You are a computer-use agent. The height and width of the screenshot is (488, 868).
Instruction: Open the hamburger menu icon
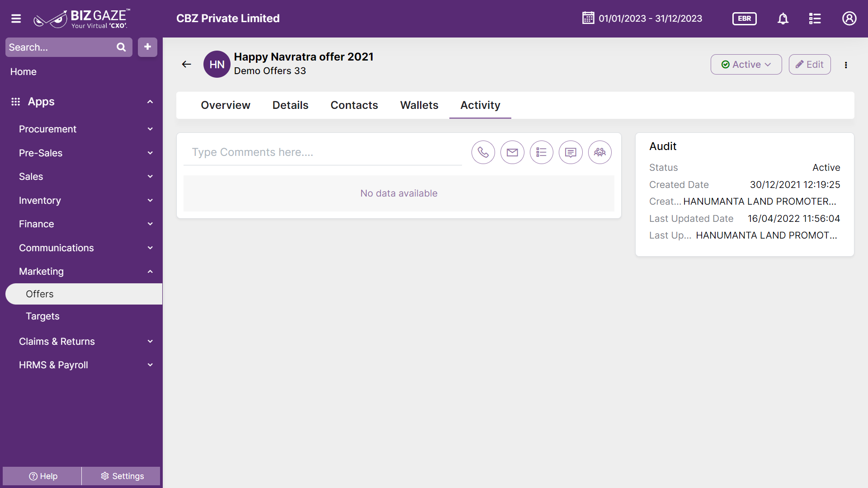pyautogui.click(x=16, y=19)
